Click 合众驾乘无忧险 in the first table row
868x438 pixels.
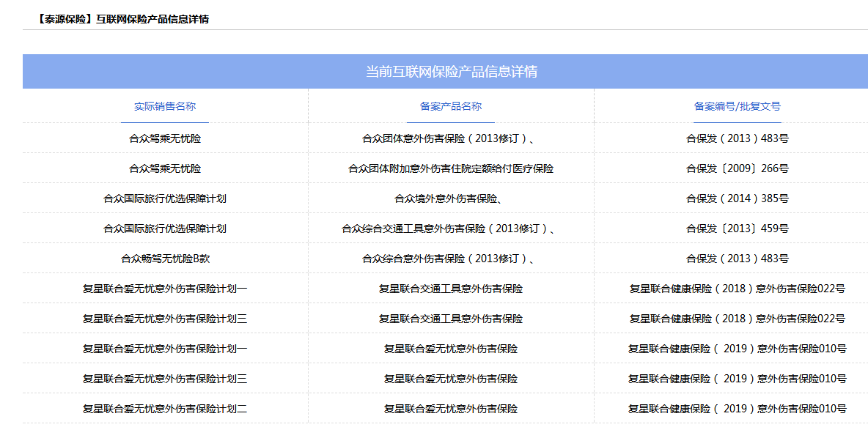165,138
